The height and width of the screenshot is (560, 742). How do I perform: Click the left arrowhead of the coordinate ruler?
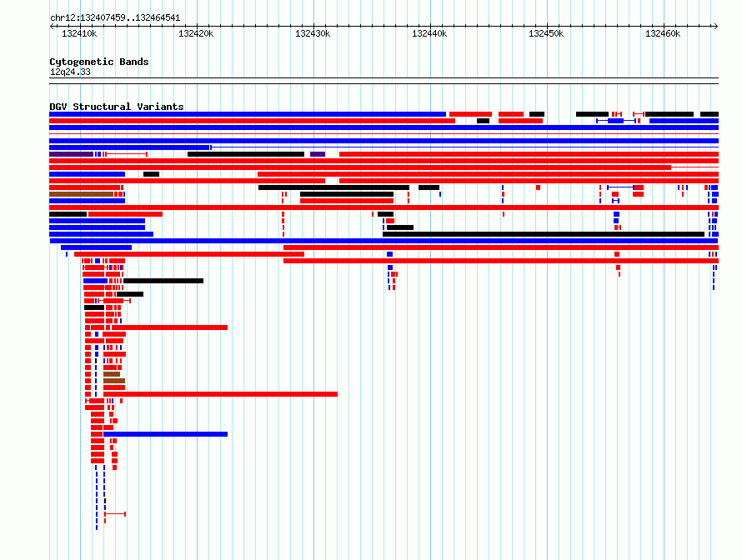52,26
